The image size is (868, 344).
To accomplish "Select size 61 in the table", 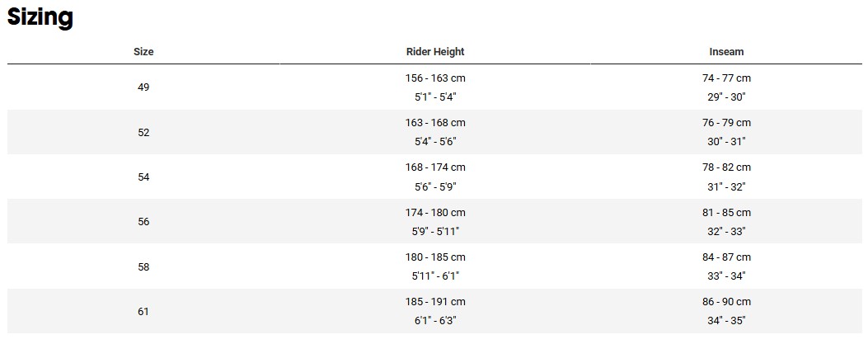I will click(x=143, y=311).
